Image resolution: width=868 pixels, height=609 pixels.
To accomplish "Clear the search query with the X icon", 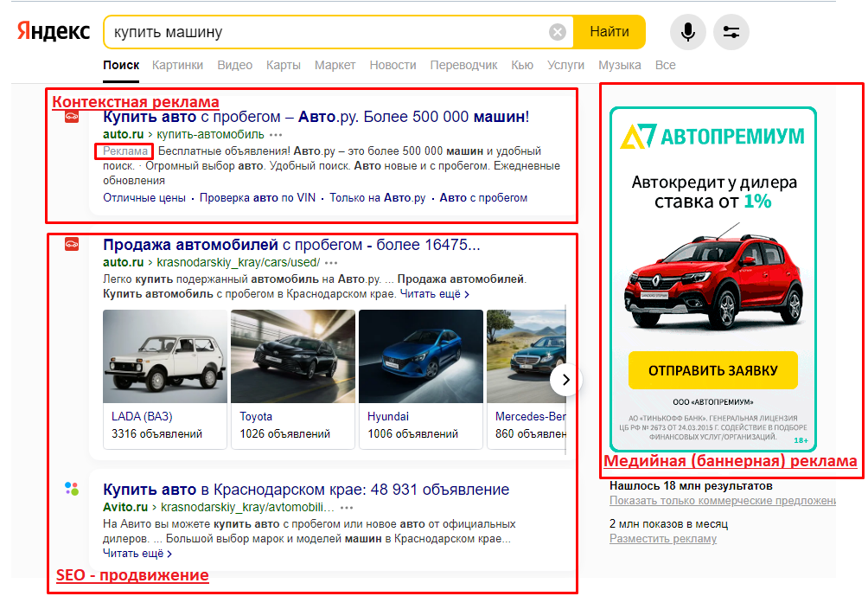I will [x=558, y=32].
